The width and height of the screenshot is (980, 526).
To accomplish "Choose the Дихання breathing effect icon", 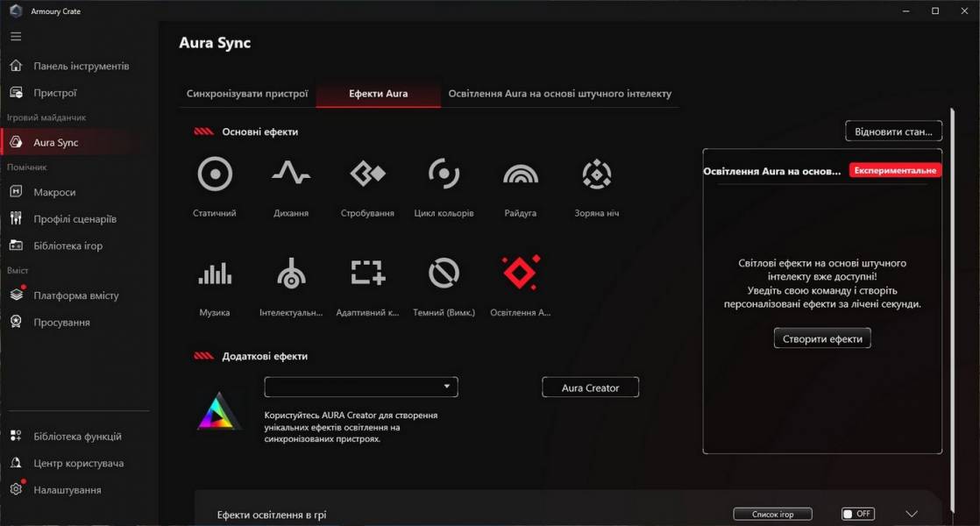I will 291,173.
